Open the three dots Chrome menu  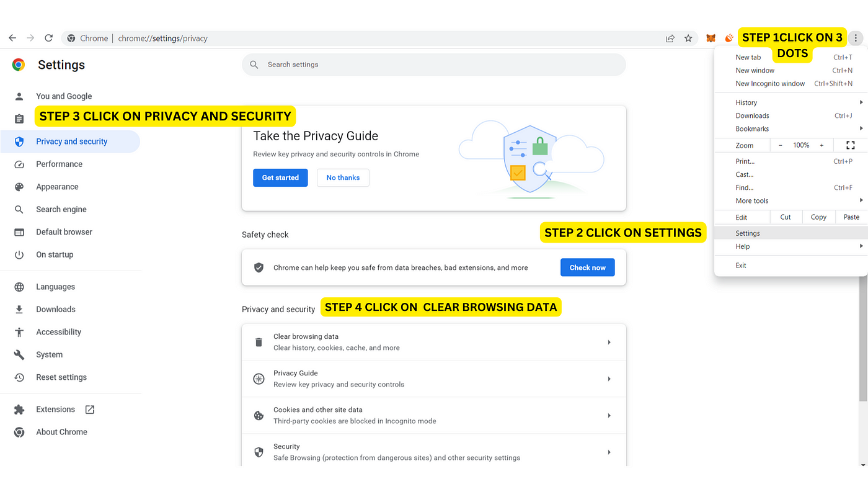click(856, 38)
